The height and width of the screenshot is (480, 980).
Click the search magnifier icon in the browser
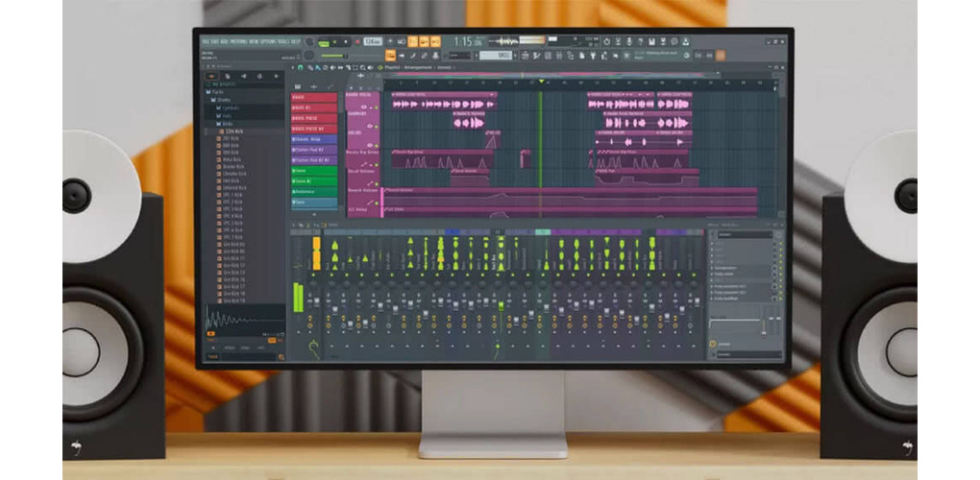pyautogui.click(x=282, y=357)
